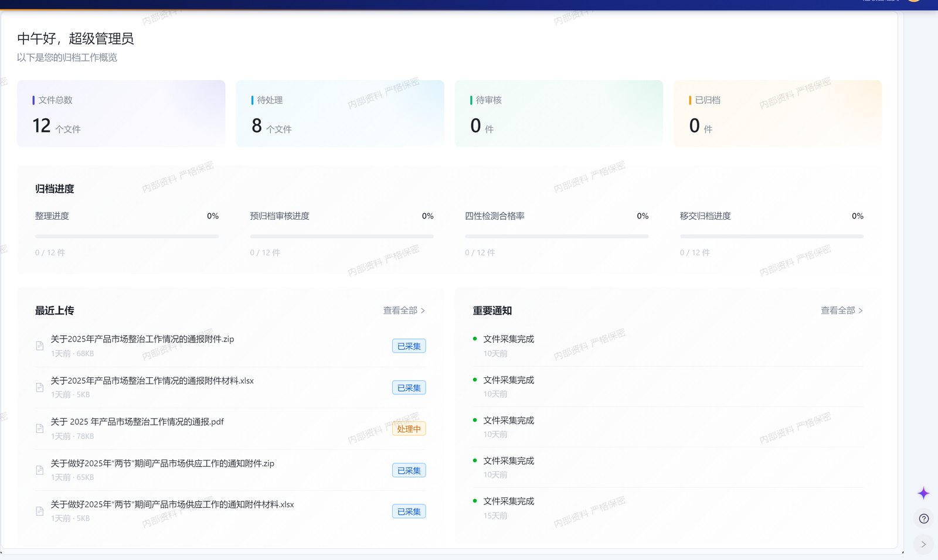Image resolution: width=938 pixels, height=560 pixels.
Task: Click the 归档进度 section heading
Action: point(55,189)
